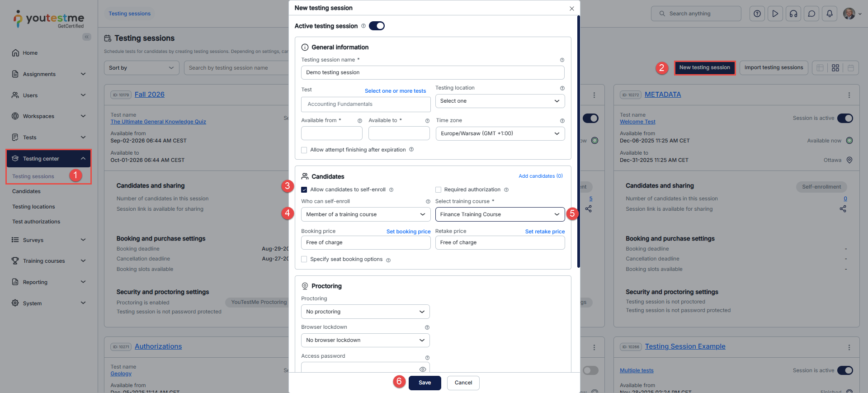Click the play video tutorial icon
The width and height of the screenshot is (868, 393).
click(775, 14)
